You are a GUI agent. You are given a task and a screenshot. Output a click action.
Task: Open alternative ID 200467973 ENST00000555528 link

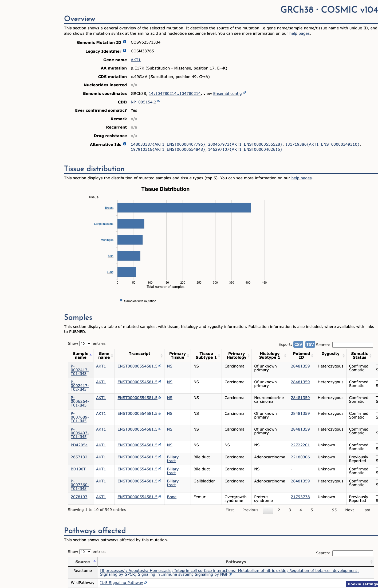[245, 144]
